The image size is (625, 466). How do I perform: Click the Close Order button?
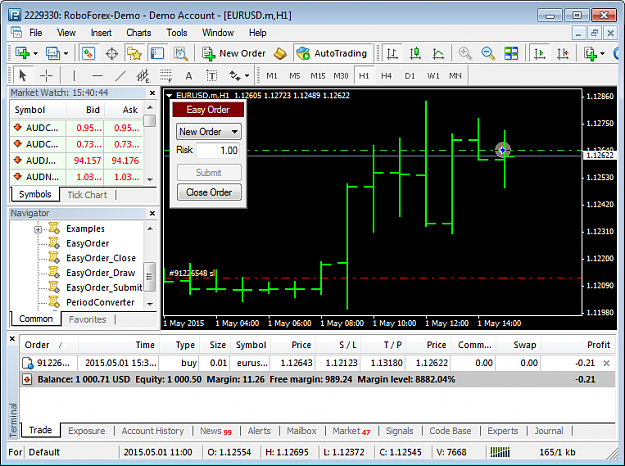click(209, 193)
